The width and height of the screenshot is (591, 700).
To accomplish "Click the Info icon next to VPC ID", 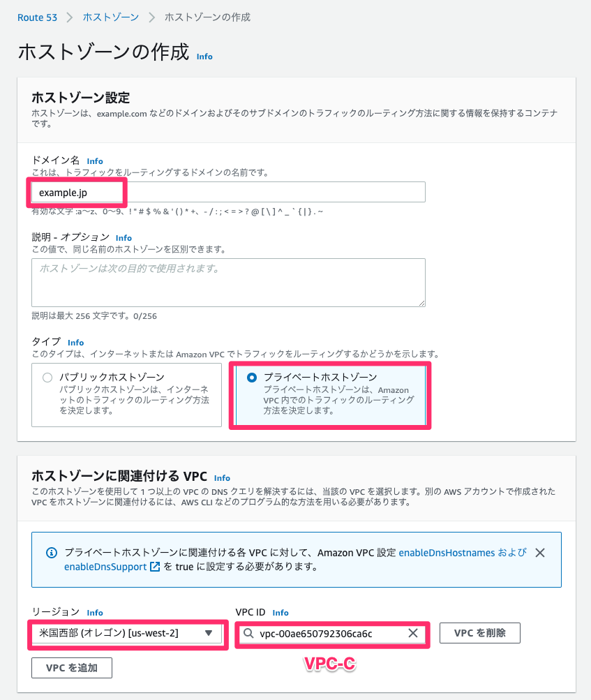I will [280, 612].
